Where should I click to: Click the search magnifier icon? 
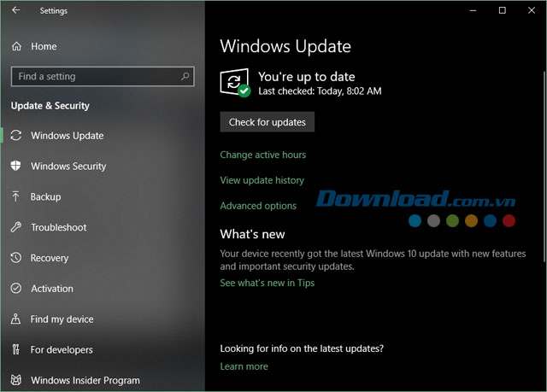[185, 76]
